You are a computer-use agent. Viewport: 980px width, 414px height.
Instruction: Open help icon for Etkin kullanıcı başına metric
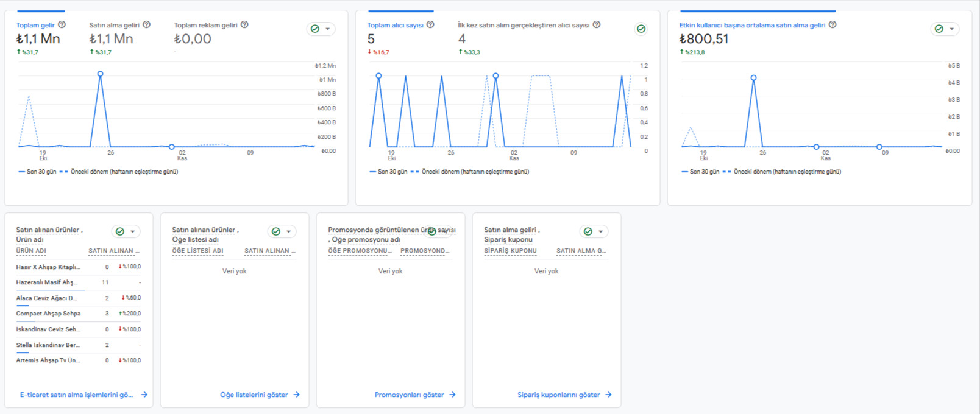pos(833,25)
